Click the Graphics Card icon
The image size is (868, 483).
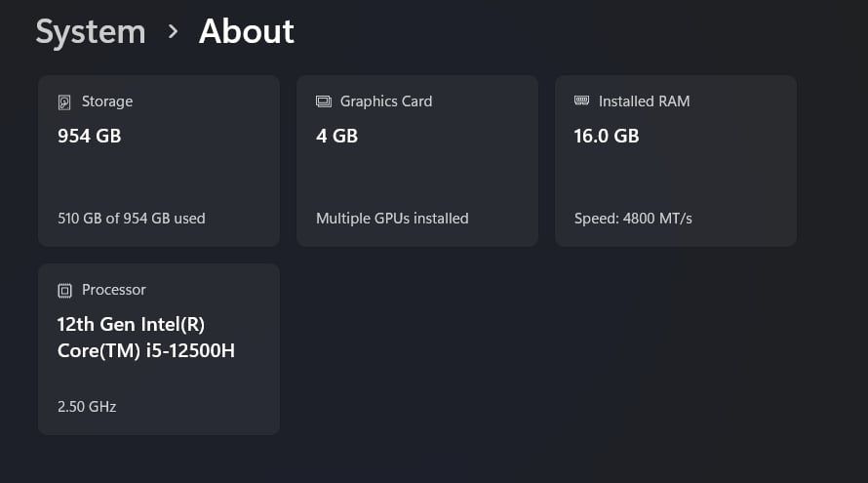tap(324, 101)
